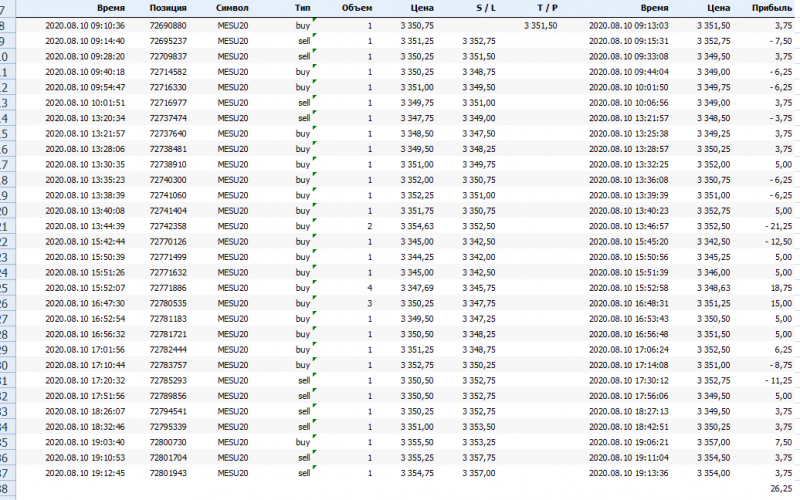Click the Цена header next to Объем

point(422,8)
